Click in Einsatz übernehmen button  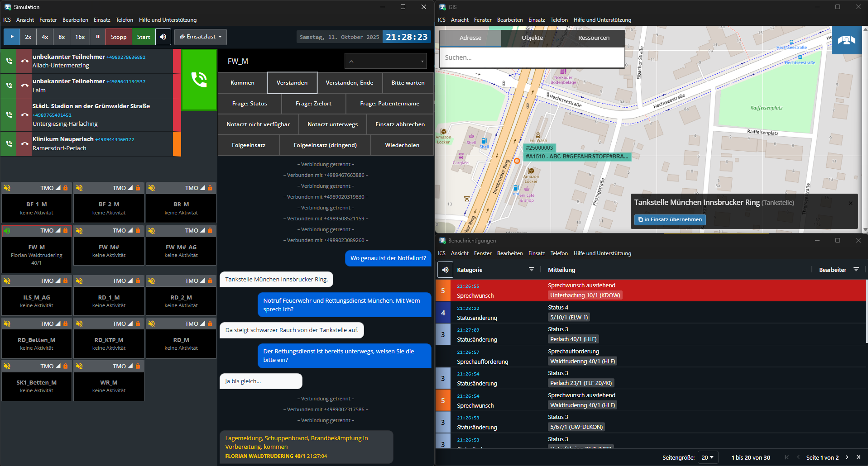[x=670, y=220]
